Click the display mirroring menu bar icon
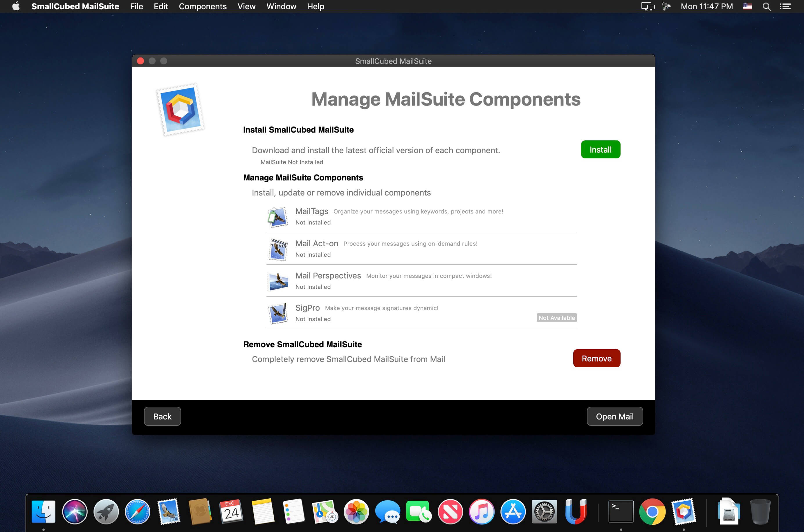Viewport: 804px width, 532px height. click(648, 6)
